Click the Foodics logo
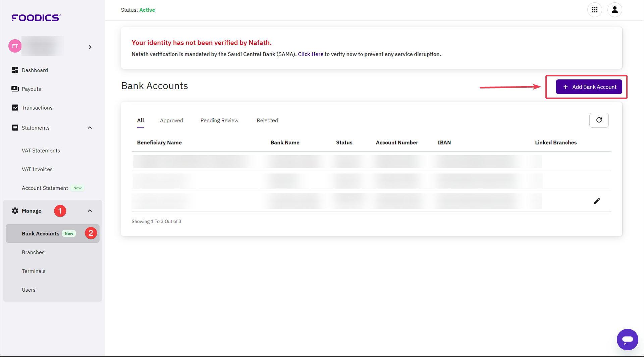Image resolution: width=644 pixels, height=357 pixels. pos(36,18)
